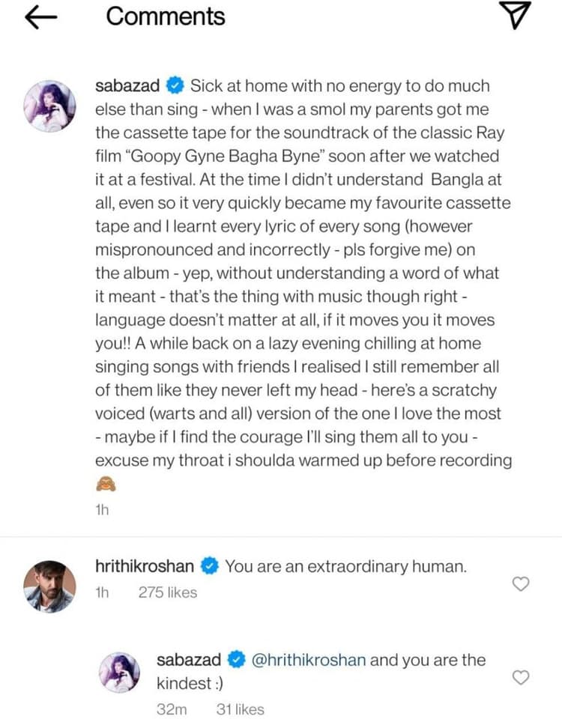Tap the verified badge next to hrithikroshan

(x=210, y=567)
